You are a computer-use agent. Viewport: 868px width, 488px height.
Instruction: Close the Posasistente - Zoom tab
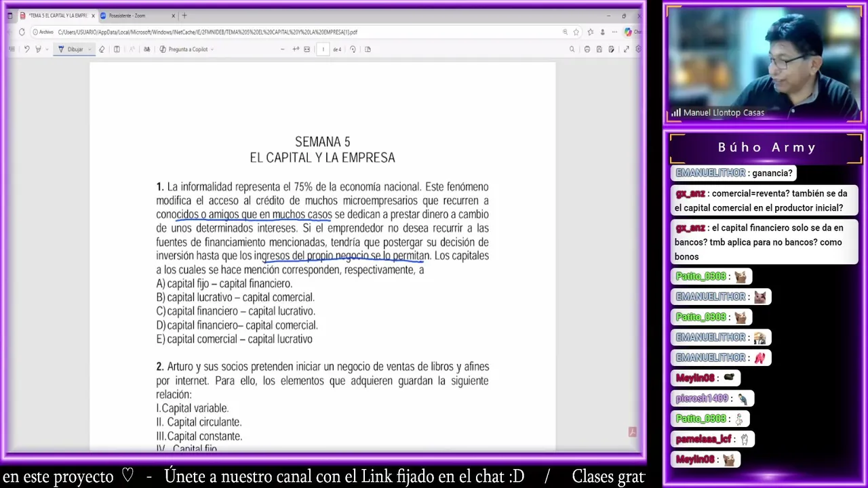[x=174, y=16]
